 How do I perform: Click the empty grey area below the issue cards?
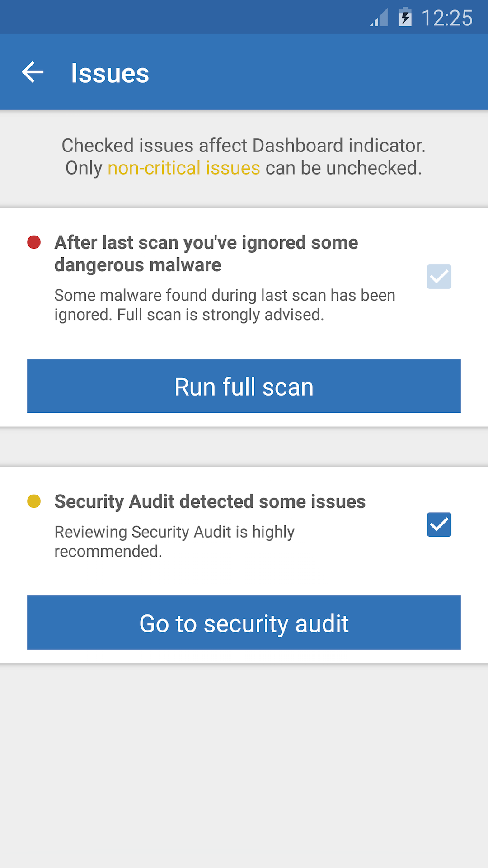[x=244, y=764]
